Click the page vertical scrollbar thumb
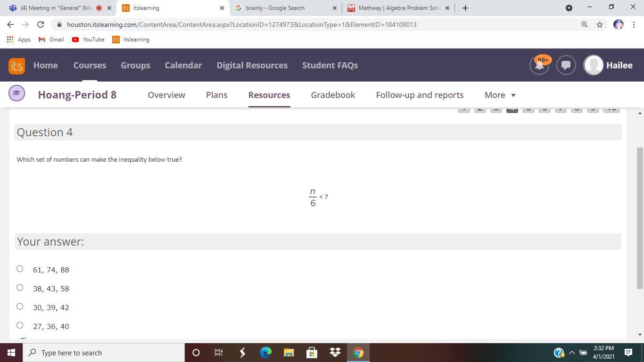 [640, 217]
